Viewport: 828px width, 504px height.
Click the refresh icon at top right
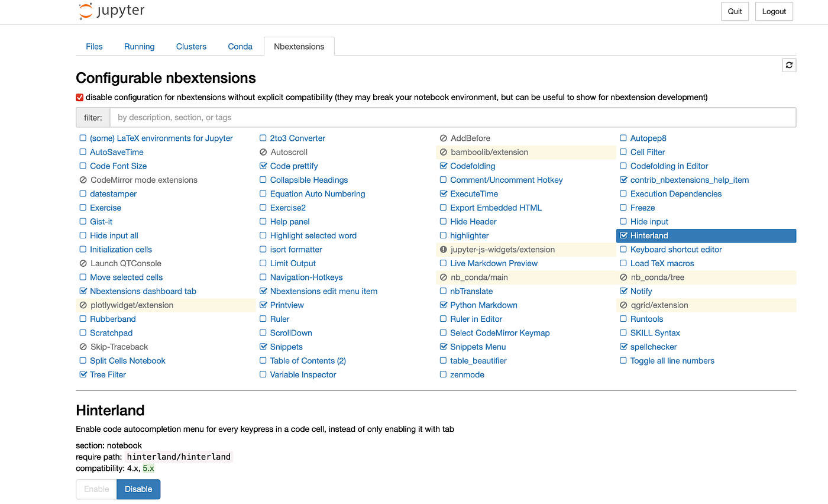click(x=789, y=65)
